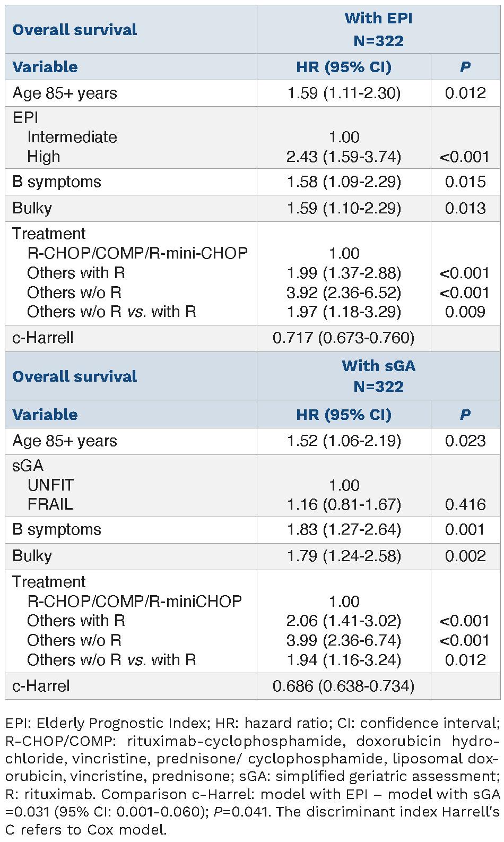The height and width of the screenshot is (842, 504).
Task: Click the 'With EPI N=322' header cell
Action: 378,29
